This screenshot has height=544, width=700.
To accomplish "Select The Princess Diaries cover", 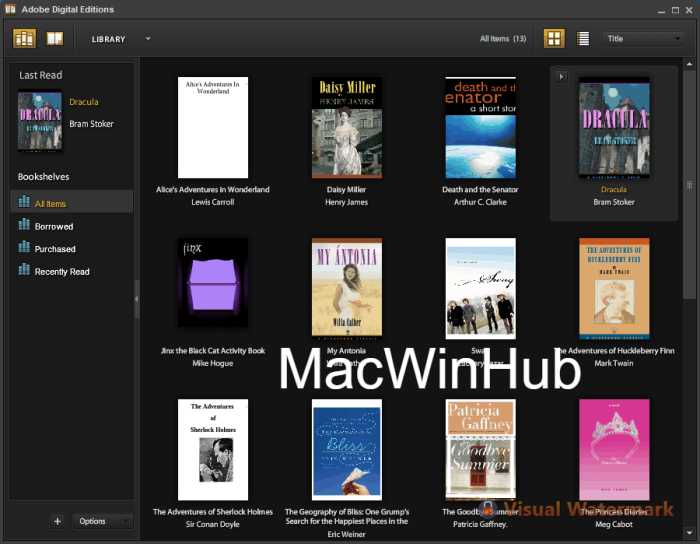I will coord(614,449).
